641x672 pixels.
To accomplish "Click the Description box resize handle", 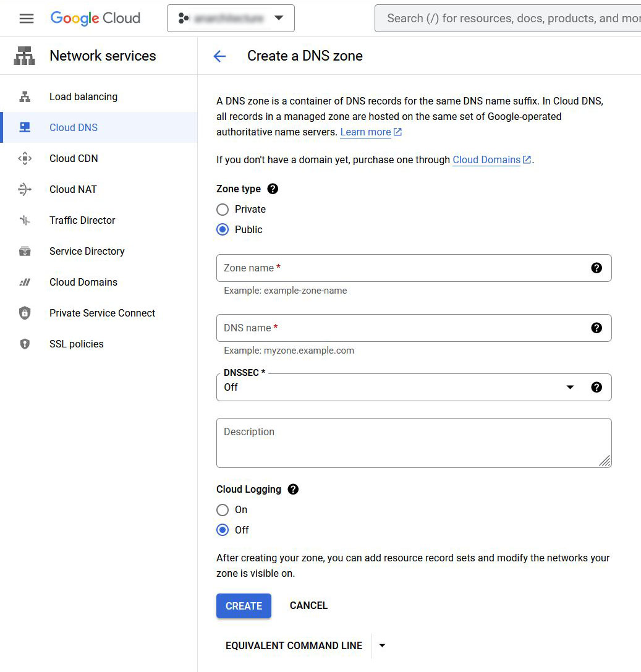I will (605, 461).
